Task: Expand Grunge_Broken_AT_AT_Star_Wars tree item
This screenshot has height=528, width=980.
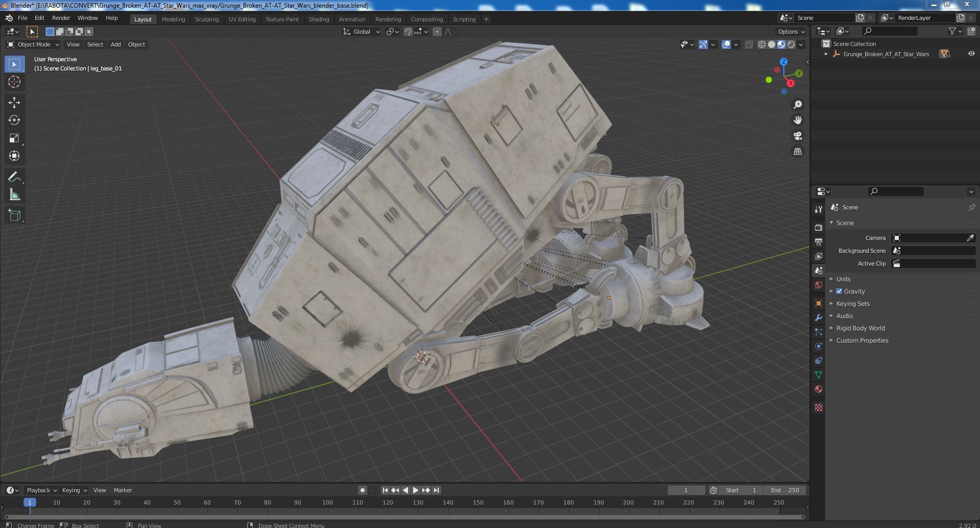Action: (826, 54)
